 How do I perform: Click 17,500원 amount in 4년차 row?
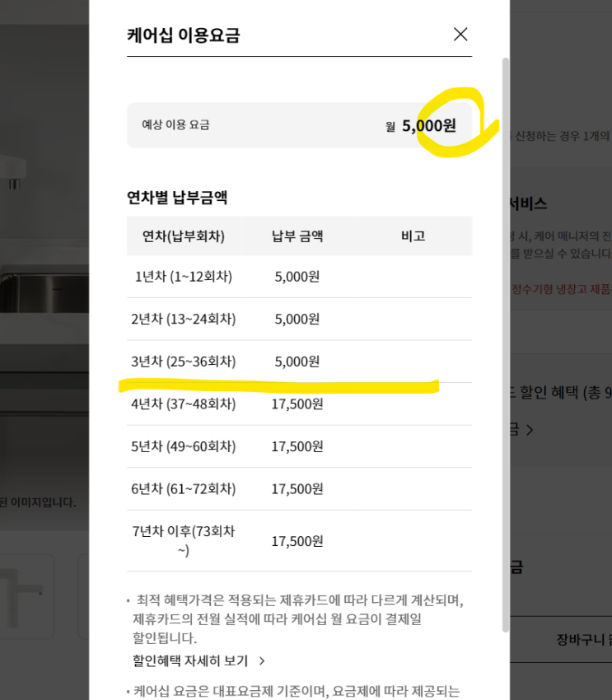click(297, 404)
